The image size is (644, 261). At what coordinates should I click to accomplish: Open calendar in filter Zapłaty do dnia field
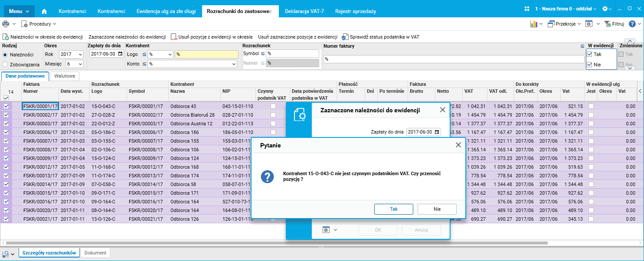coord(120,54)
